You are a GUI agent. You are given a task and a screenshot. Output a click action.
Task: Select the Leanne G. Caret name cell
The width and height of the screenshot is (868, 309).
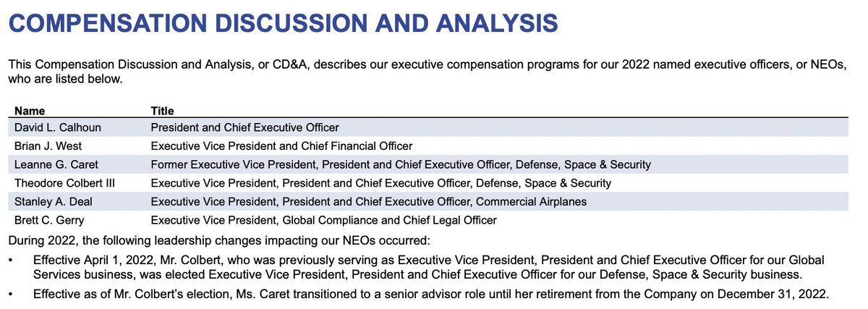[51, 165]
